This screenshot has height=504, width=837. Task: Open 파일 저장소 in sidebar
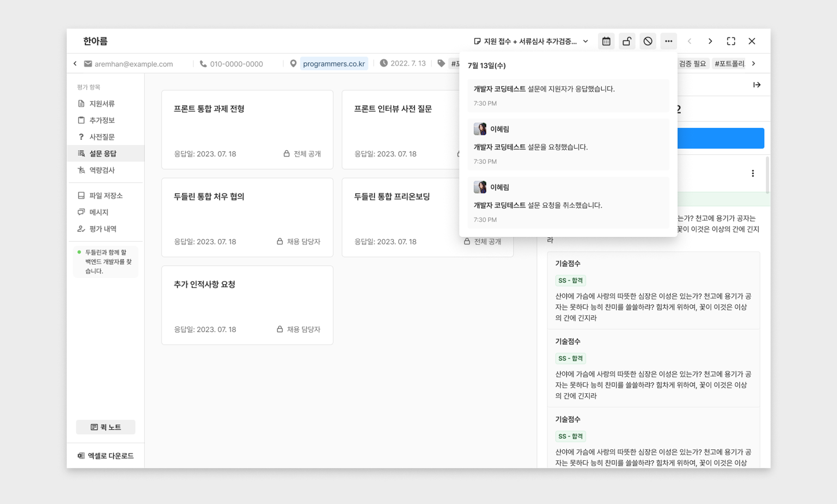(x=105, y=196)
